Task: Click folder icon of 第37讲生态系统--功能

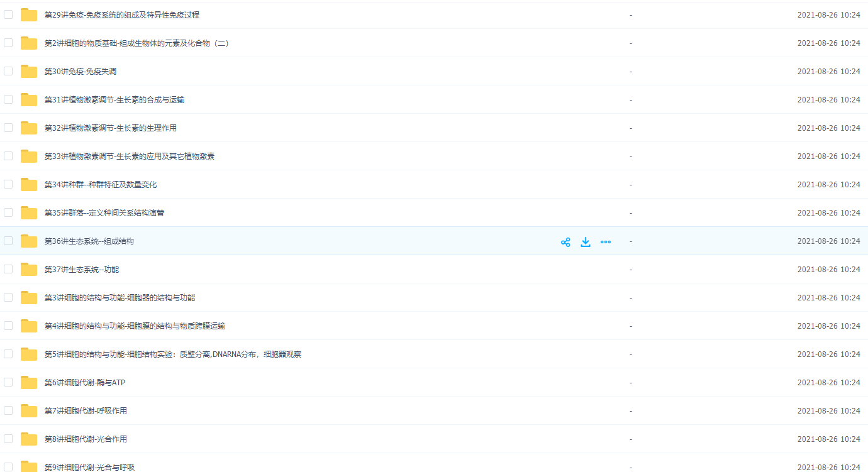Action: tap(29, 270)
